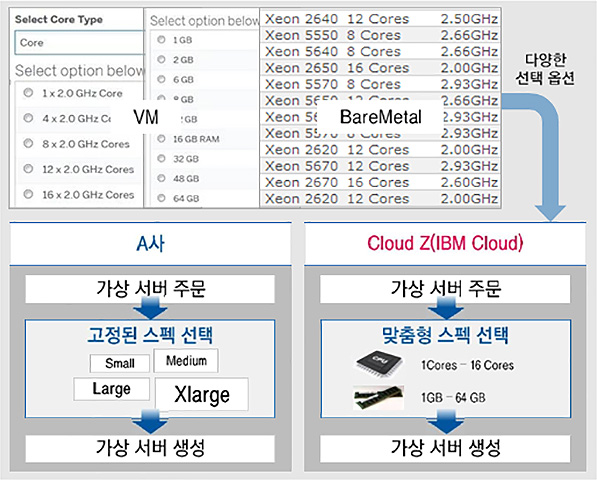Pick the 64 GB memory option
Screen dimensions: 597x480
click(161, 198)
